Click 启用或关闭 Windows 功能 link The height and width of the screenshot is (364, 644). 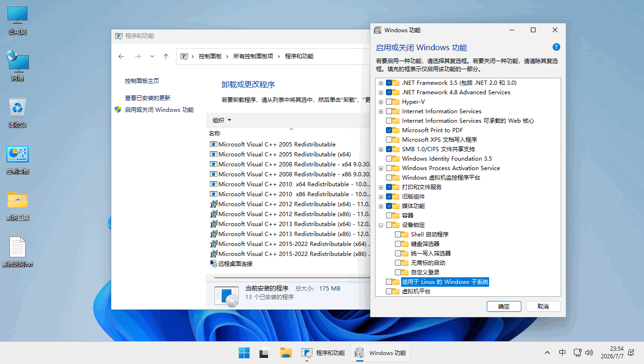[x=159, y=109]
